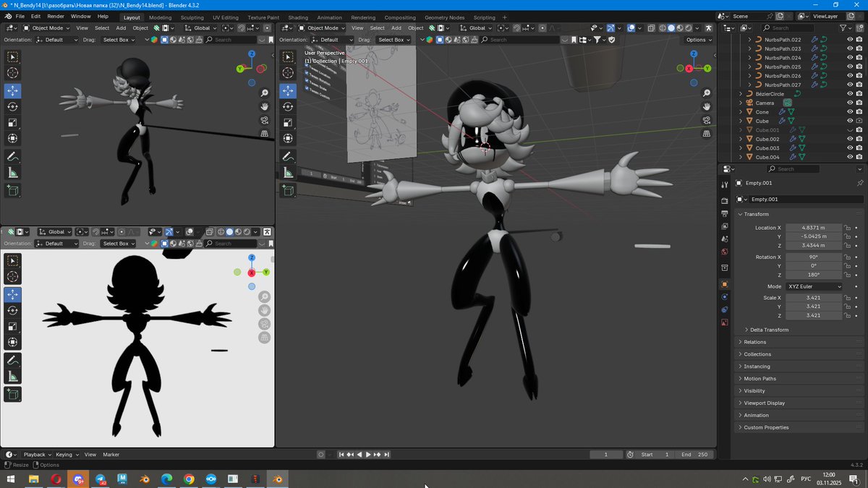Image resolution: width=868 pixels, height=488 pixels.
Task: Open the timeline Playback menu
Action: pyautogui.click(x=37, y=455)
